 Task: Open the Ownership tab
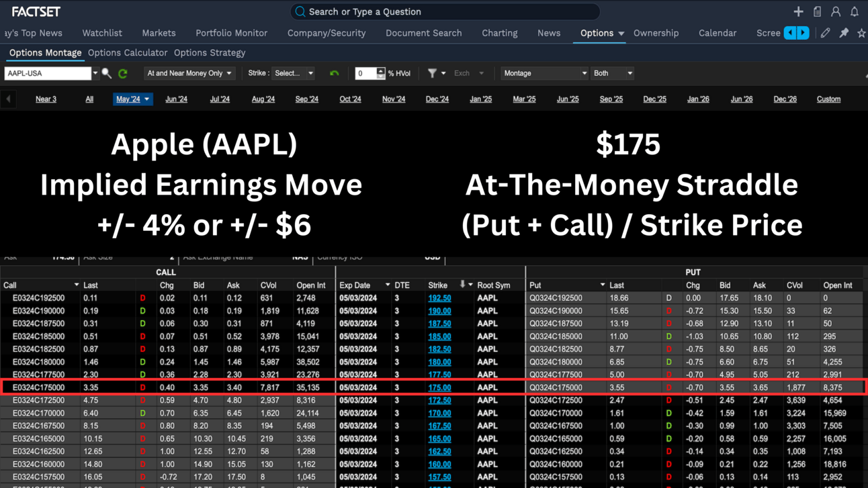[656, 33]
